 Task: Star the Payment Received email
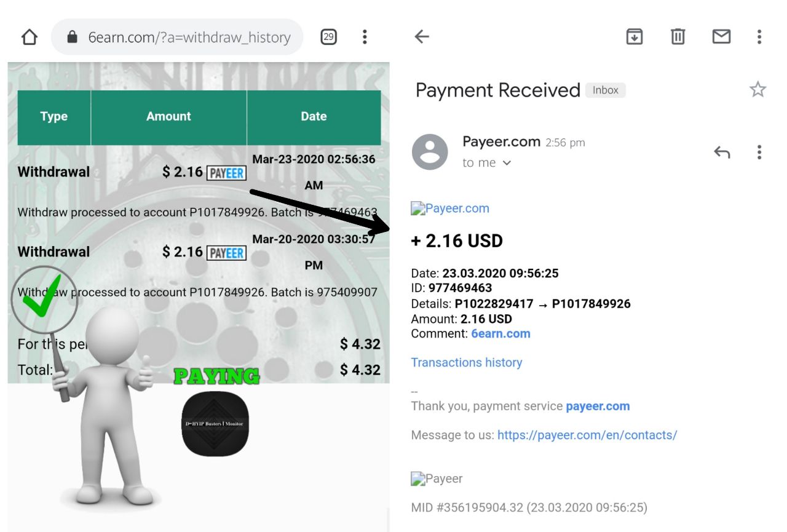tap(757, 90)
